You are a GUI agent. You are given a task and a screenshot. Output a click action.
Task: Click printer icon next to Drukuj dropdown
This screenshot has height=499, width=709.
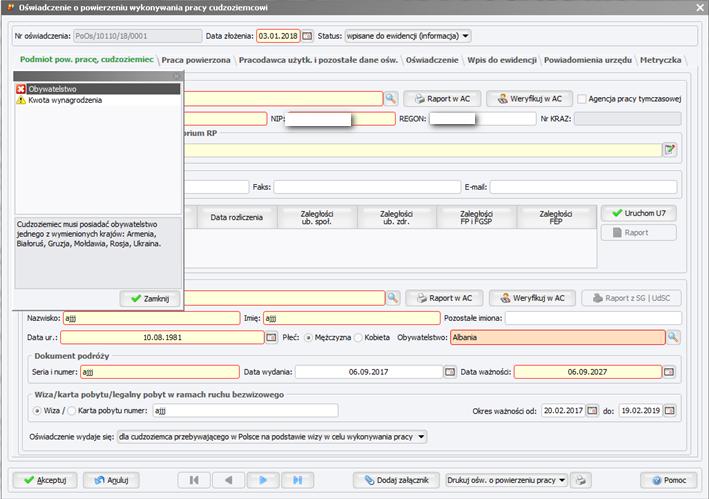(581, 480)
